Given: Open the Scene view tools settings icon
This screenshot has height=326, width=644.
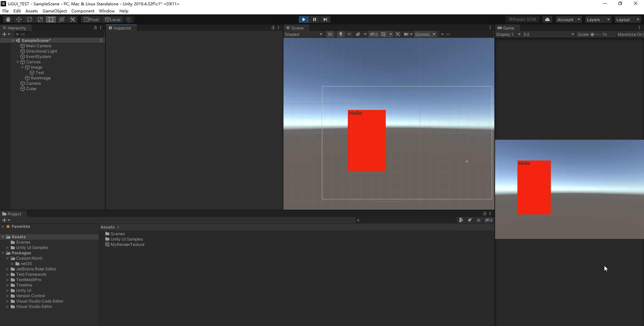Looking at the screenshot, I should pos(398,34).
